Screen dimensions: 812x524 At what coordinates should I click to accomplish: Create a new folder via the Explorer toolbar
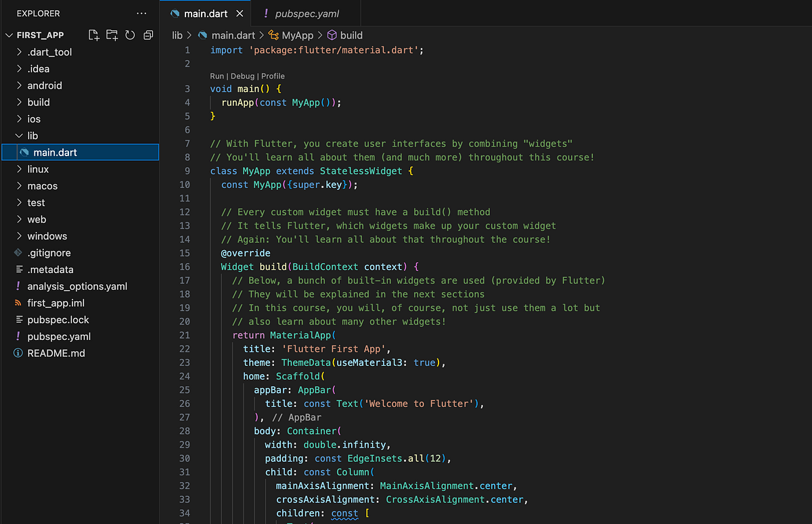(x=112, y=34)
